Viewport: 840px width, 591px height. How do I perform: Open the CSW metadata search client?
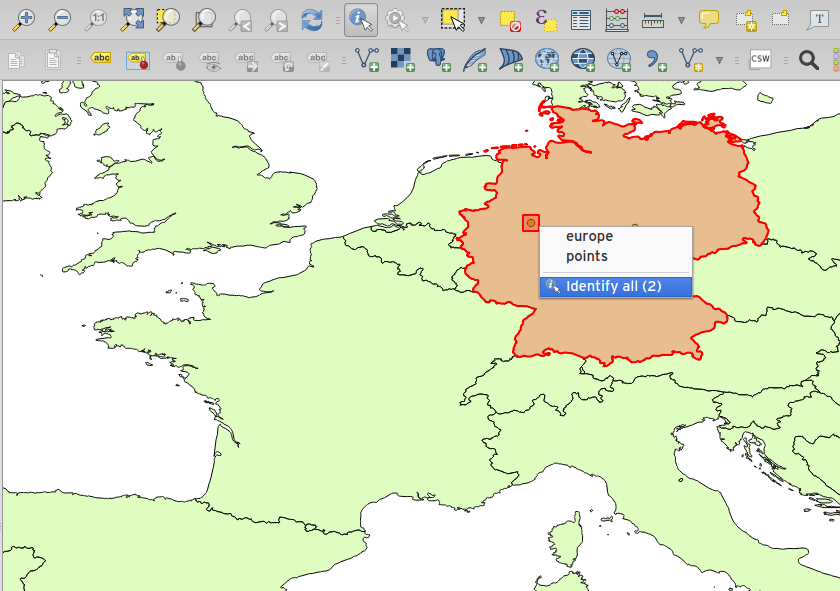(x=761, y=59)
